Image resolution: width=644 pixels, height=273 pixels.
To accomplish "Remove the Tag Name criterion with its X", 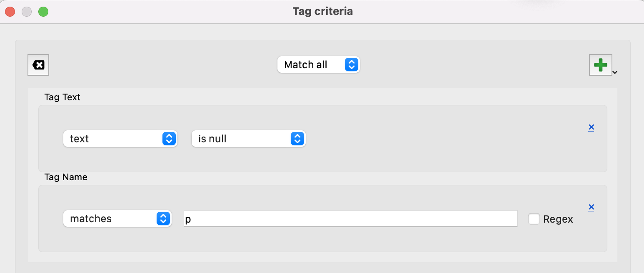I will [591, 207].
